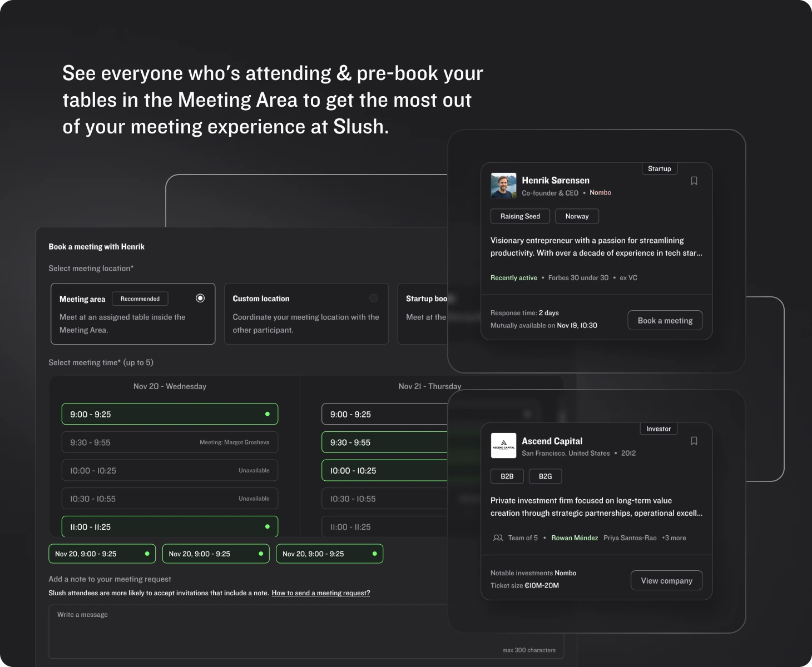
Task: Click the Forbes 30 under 30 text
Action: click(578, 278)
